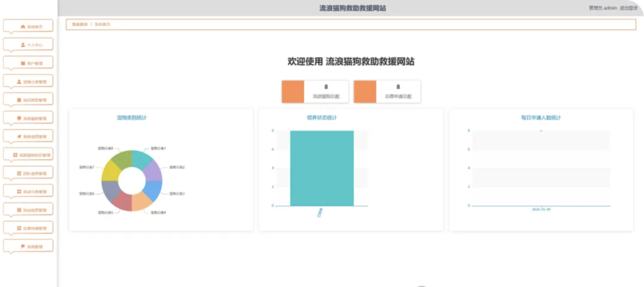
Task: Click the 宠物类别统计 chart title
Action: point(131,118)
